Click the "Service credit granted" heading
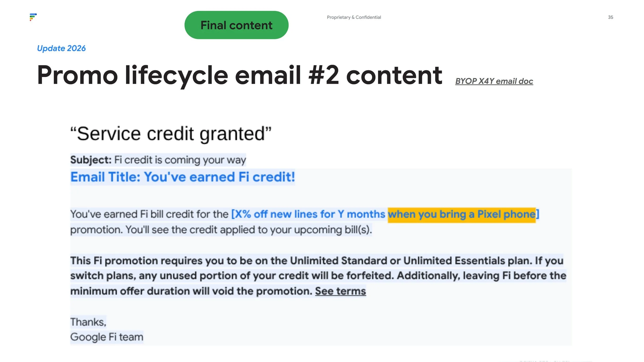This screenshot has height=362, width=644. point(171,134)
